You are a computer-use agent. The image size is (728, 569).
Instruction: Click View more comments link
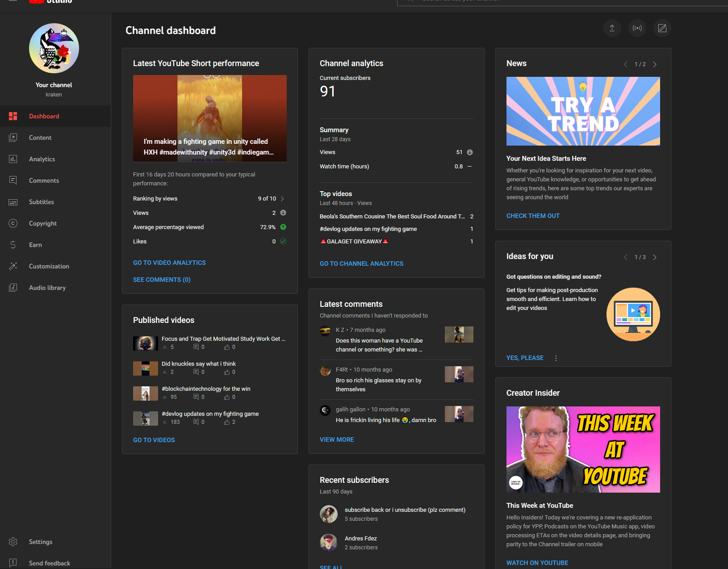point(337,439)
